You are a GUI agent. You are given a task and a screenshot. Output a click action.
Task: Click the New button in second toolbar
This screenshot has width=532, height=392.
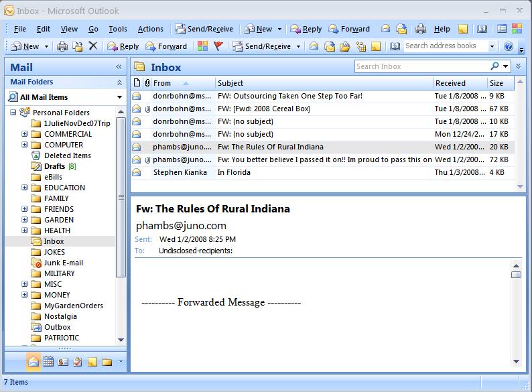pos(25,46)
